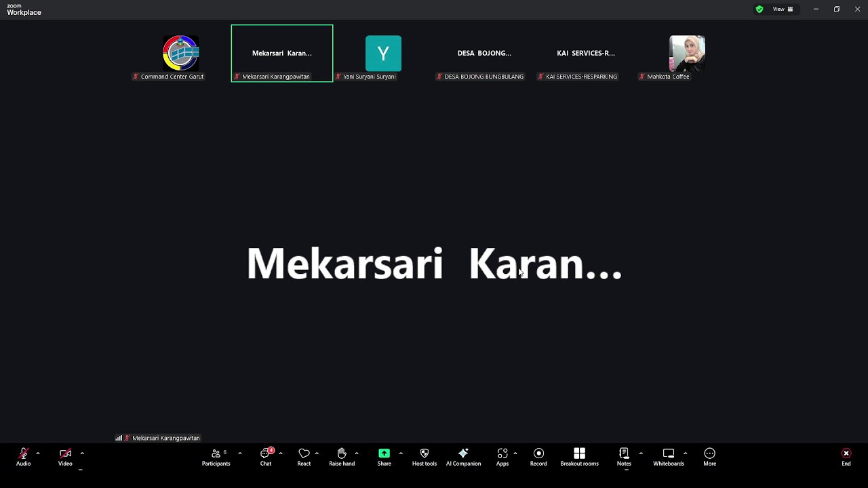Unmute microphone with the Audio button
This screenshot has height=488, width=868.
23,457
